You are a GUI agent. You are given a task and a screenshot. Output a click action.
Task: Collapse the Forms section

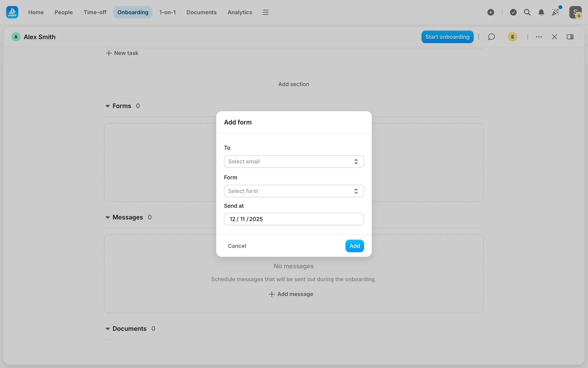click(107, 106)
